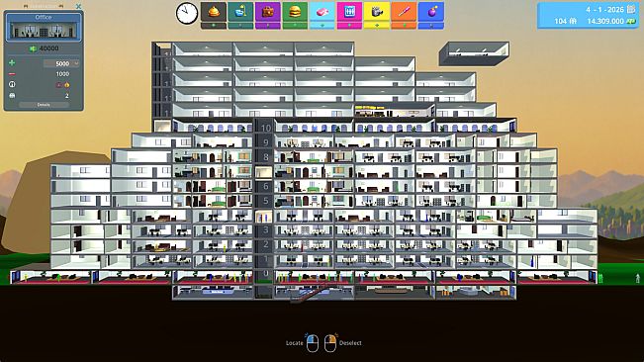Open the bomb demolish category
The width and height of the screenshot is (644, 362).
[431, 12]
